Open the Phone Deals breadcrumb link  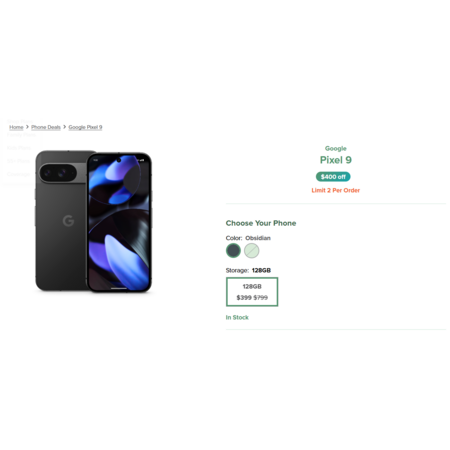coord(46,127)
